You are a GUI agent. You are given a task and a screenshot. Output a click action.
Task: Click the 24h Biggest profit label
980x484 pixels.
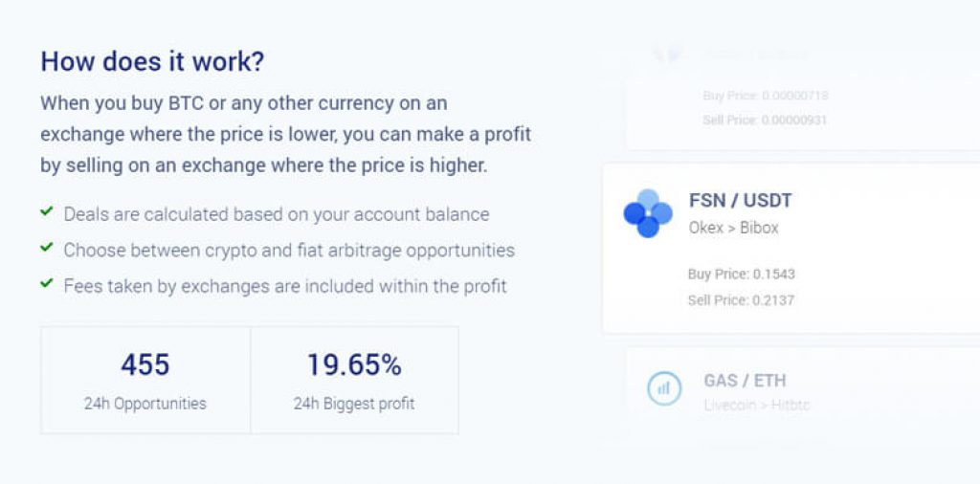click(354, 404)
